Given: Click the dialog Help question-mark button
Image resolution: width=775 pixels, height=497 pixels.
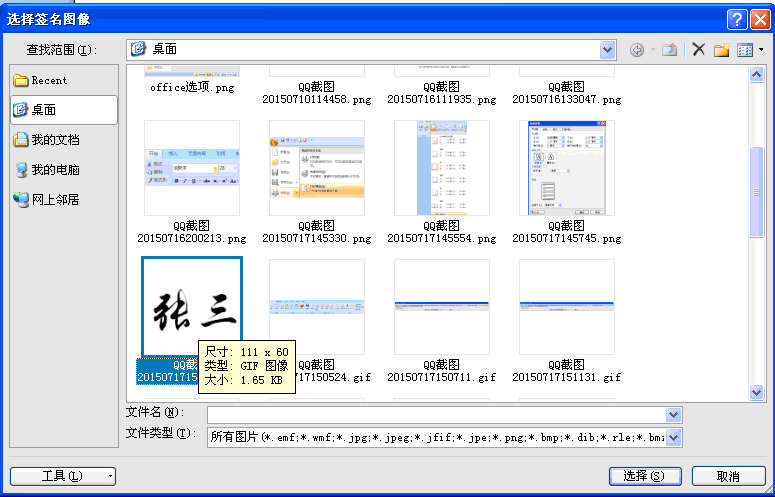Looking at the screenshot, I should click(x=736, y=20).
